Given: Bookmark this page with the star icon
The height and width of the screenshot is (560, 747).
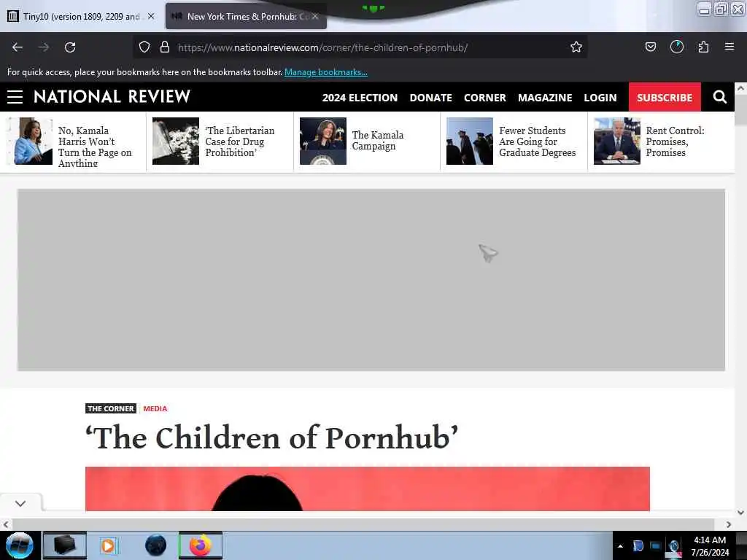Looking at the screenshot, I should tap(576, 47).
